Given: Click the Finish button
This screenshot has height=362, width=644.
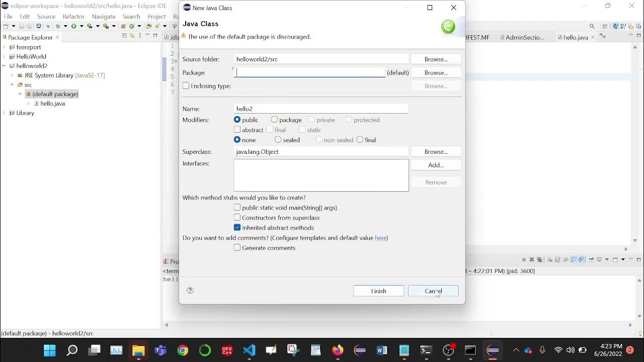Looking at the screenshot, I should coord(379,291).
